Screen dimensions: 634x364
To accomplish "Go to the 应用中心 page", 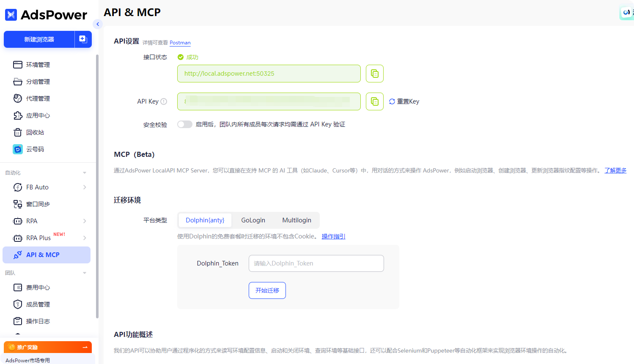I will tap(38, 115).
